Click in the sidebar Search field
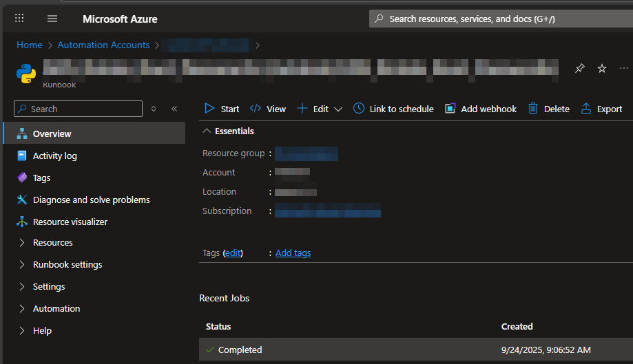The width and height of the screenshot is (633, 364). [79, 109]
